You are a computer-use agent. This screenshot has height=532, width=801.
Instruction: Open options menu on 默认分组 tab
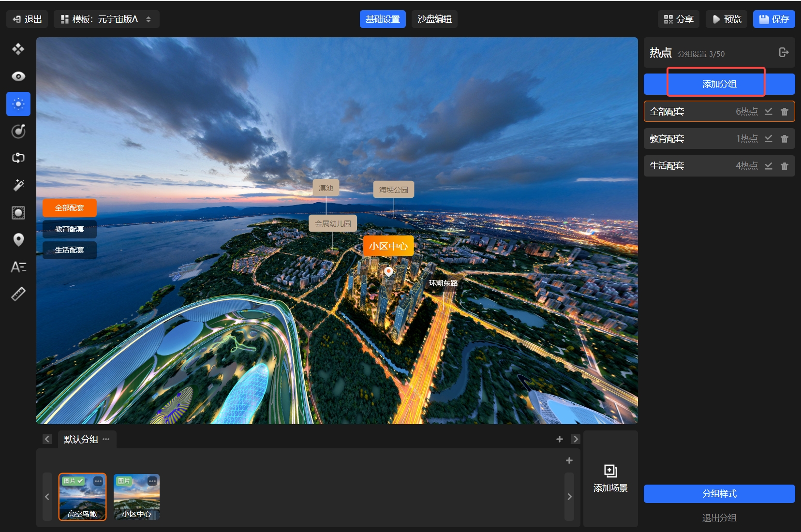point(106,439)
